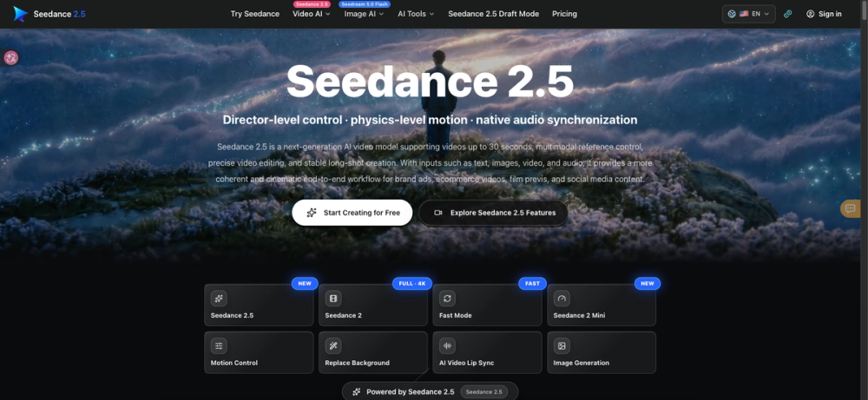Click the wand icon in Replace Background card
868x400 pixels.
tap(333, 346)
